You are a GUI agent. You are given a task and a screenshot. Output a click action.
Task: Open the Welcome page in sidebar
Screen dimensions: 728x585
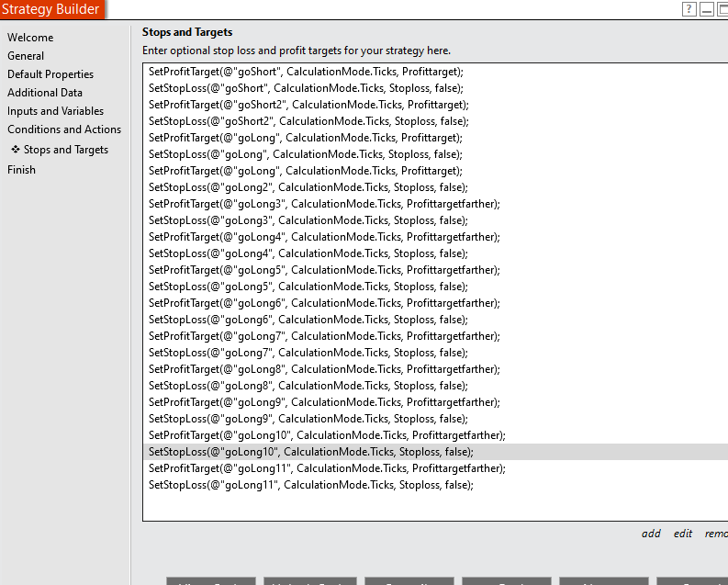pyautogui.click(x=30, y=38)
